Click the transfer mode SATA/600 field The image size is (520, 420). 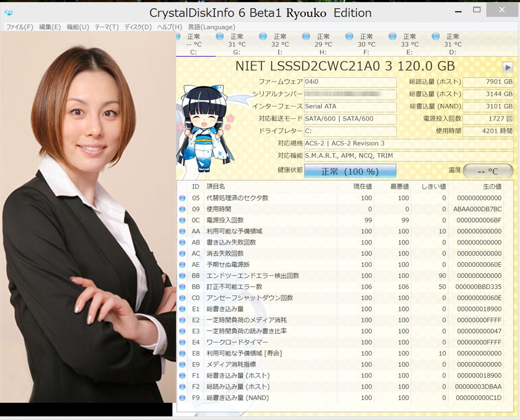pyautogui.click(x=350, y=119)
